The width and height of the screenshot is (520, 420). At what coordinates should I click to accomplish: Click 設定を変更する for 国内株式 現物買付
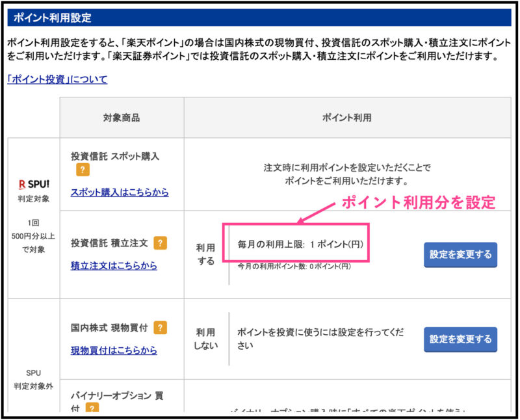coord(460,339)
